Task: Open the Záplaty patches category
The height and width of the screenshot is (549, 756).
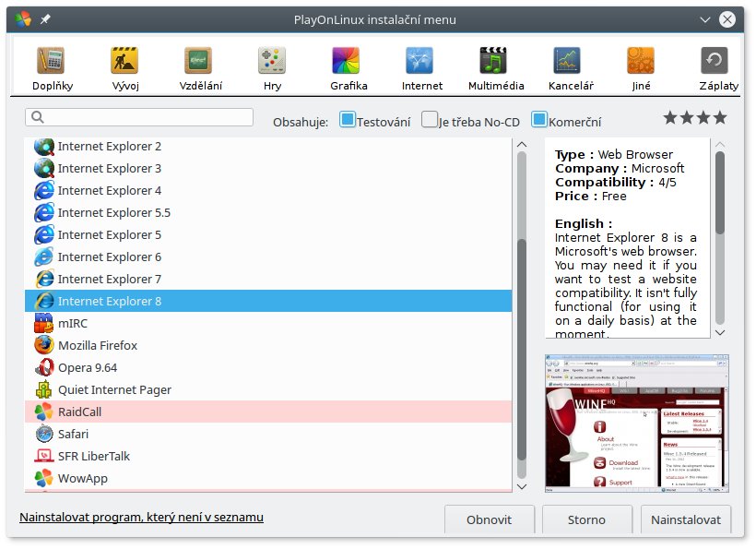Action: (717, 69)
